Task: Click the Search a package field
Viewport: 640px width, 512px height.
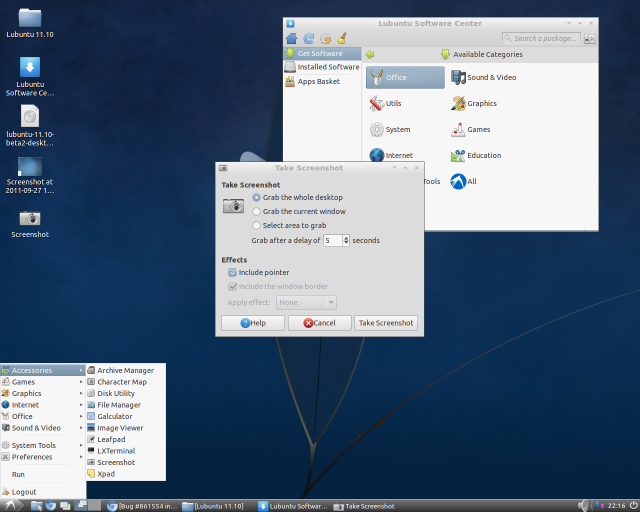Action: coord(541,38)
